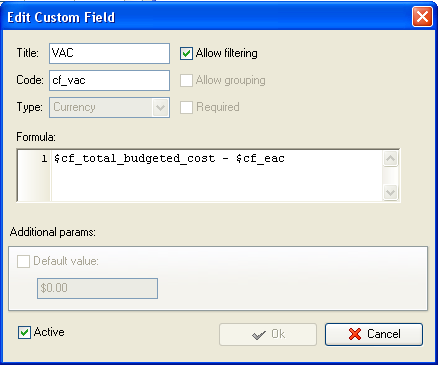Focus the Code field containing cf_vac

point(109,80)
